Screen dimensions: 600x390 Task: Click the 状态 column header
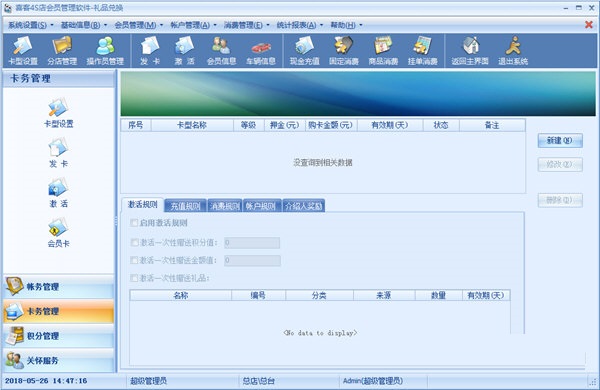(x=441, y=125)
